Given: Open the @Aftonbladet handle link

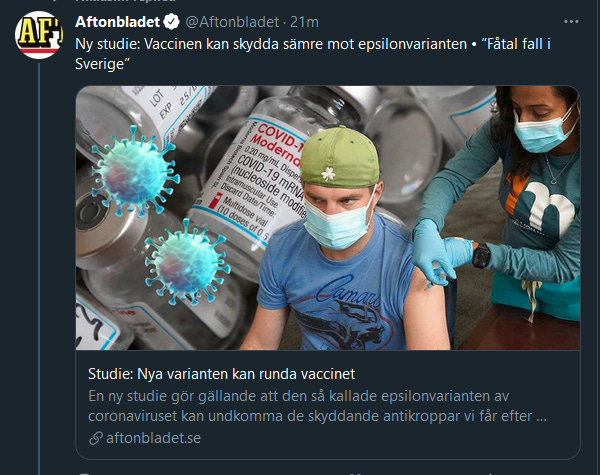Looking at the screenshot, I should point(232,22).
